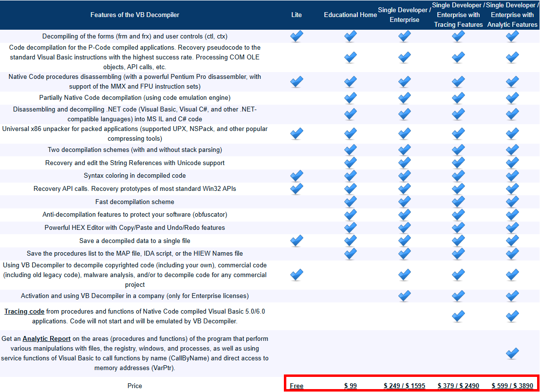
Task: Click Single Developer checkmark for Recovery API calls
Action: pyautogui.click(x=404, y=189)
